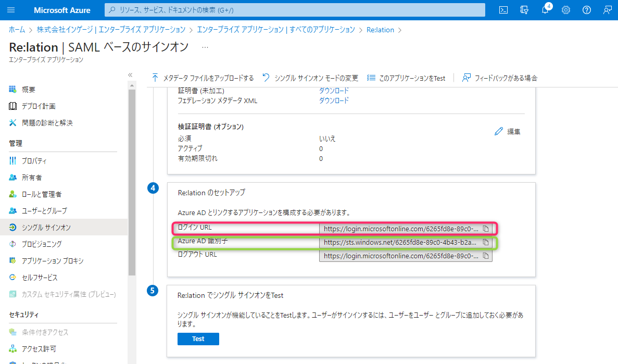Open the notifications bell
618x364 pixels.
pos(545,9)
